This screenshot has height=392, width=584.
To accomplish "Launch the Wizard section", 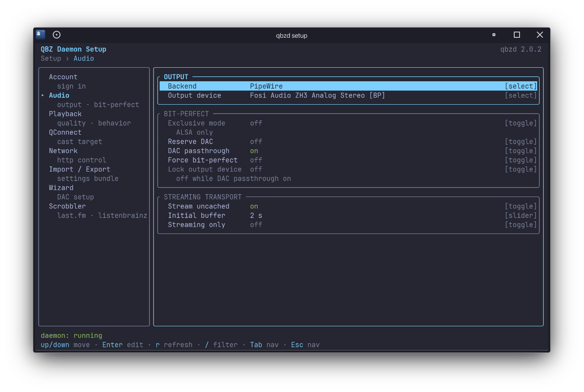I will tap(61, 188).
